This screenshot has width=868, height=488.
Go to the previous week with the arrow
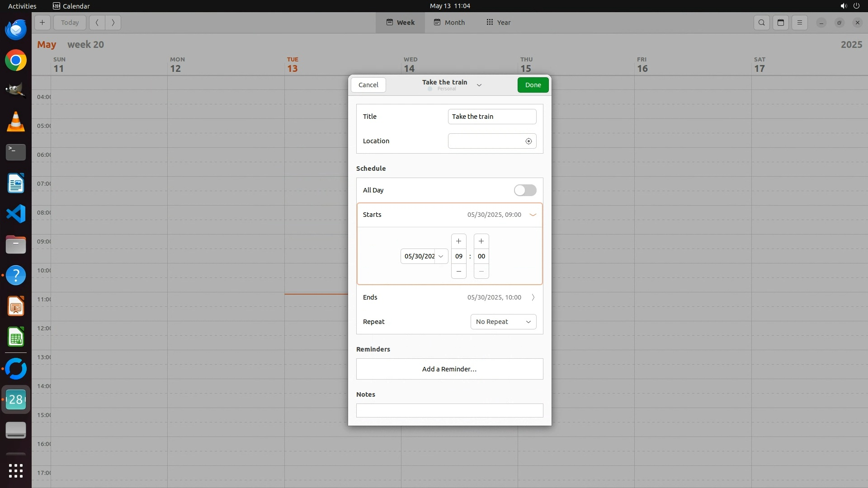(x=97, y=23)
